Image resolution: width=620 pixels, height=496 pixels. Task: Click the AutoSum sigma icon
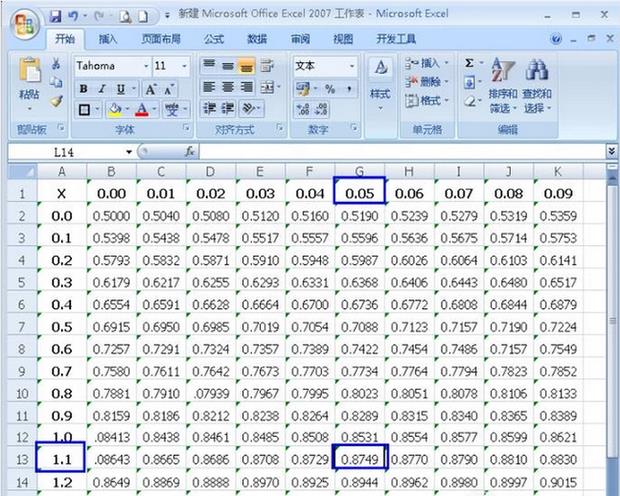tap(470, 63)
